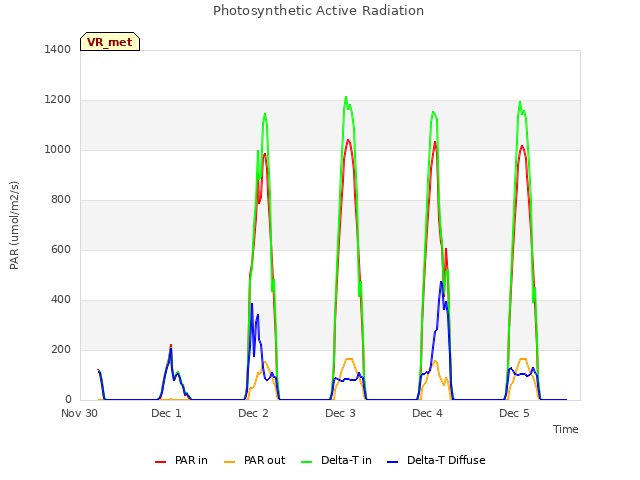Click the 400 y-axis label
Image resolution: width=640 pixels, height=480 pixels.
(x=61, y=300)
